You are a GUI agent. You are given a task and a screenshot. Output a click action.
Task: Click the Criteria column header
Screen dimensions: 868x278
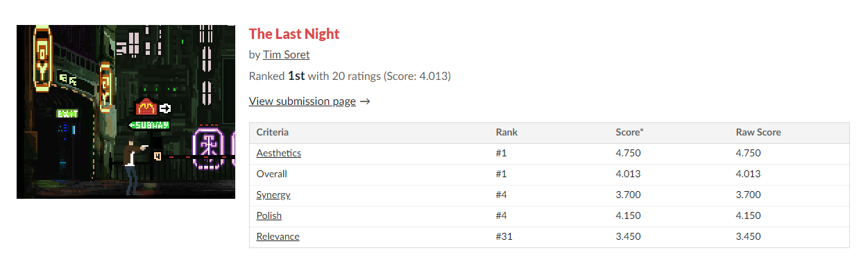(x=272, y=132)
